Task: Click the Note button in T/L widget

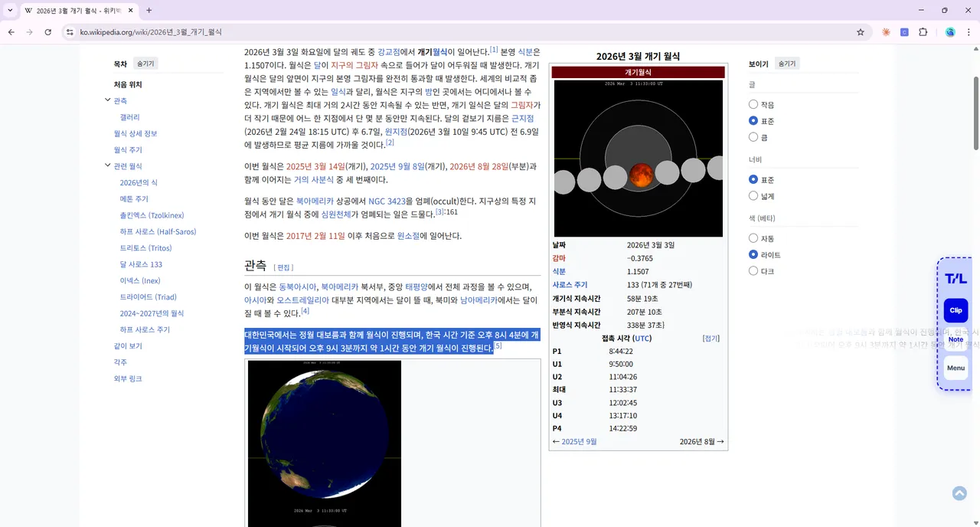Action: tap(955, 339)
